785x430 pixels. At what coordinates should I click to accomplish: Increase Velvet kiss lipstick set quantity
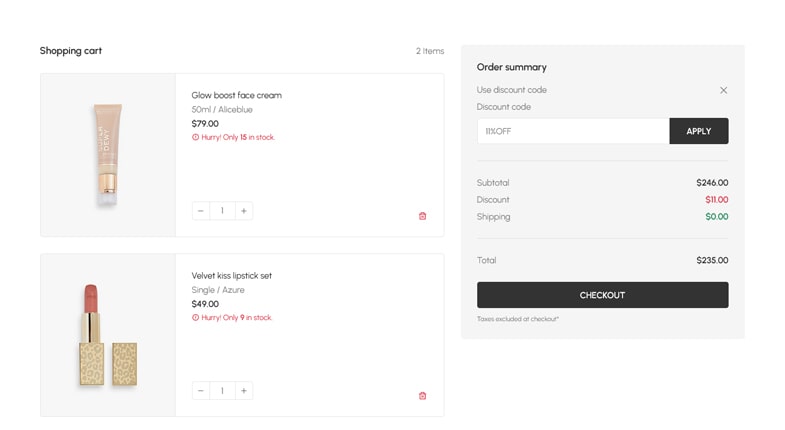[244, 391]
